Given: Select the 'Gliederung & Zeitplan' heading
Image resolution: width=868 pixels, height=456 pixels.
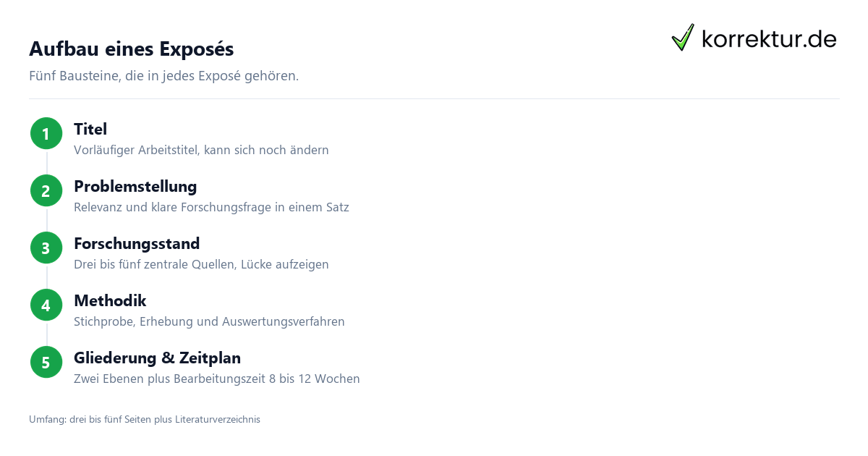Looking at the screenshot, I should [158, 358].
